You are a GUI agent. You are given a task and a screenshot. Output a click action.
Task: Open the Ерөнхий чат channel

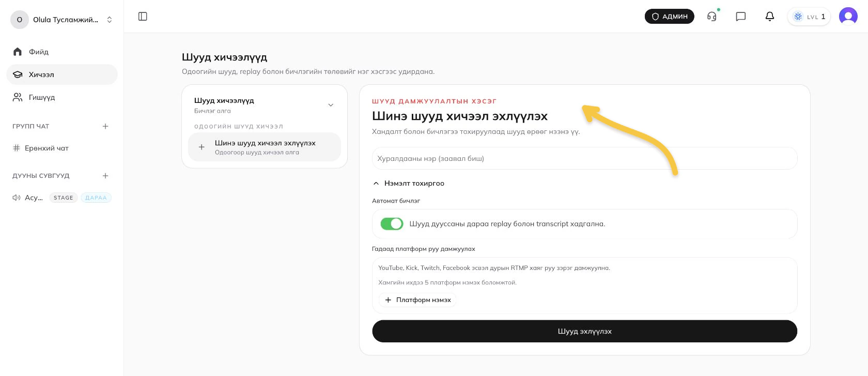tap(62, 148)
